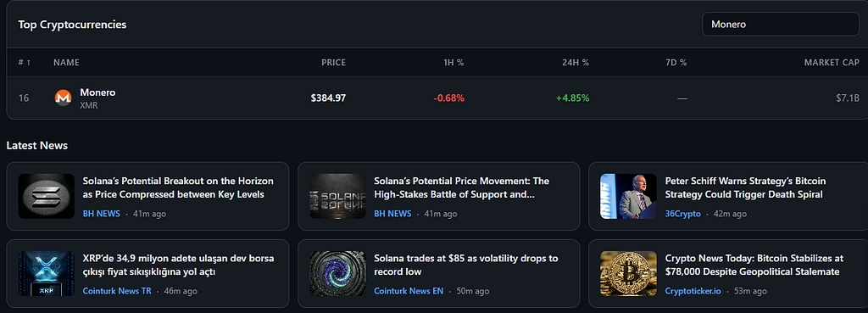Click the Cryptoticker.io source link
The image size is (868, 313).
click(x=693, y=291)
